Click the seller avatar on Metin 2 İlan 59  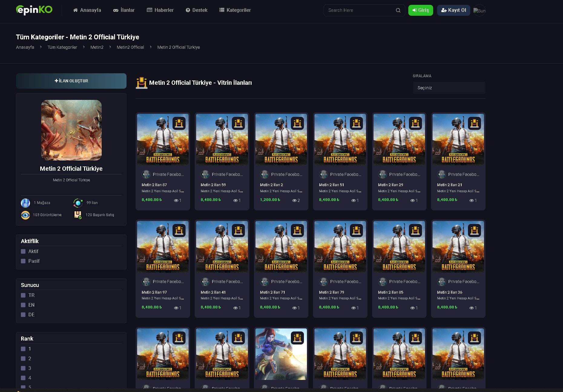206,174
